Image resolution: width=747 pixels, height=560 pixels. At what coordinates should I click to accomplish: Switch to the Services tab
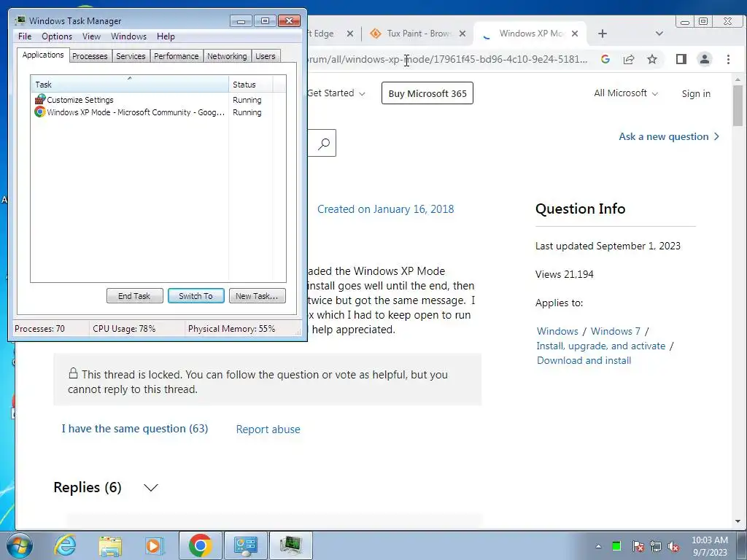(x=131, y=56)
